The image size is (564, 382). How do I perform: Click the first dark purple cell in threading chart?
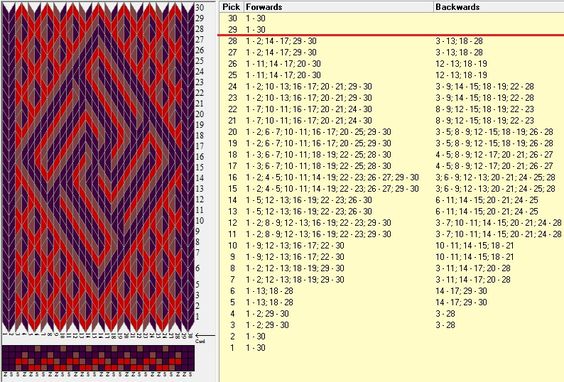point(5,349)
